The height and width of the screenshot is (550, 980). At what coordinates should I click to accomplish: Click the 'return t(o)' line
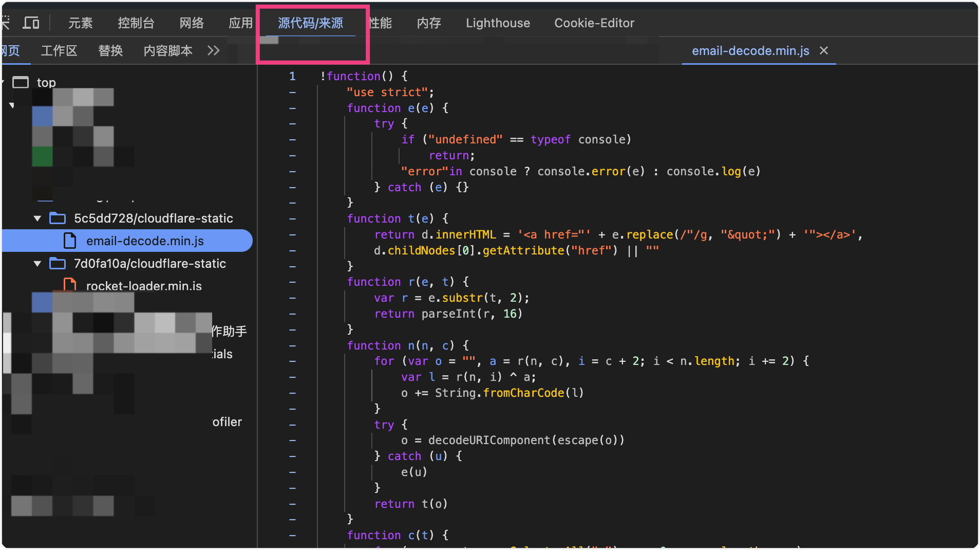coord(411,504)
